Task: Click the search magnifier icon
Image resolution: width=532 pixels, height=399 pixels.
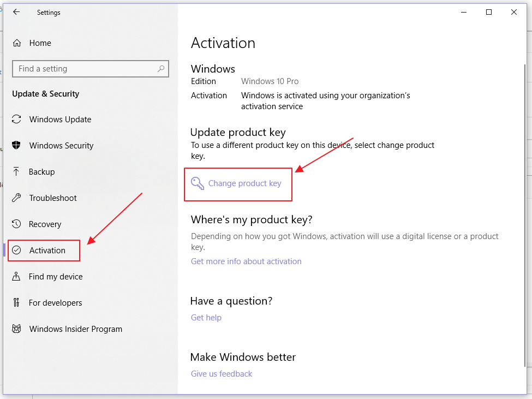Action: [161, 69]
